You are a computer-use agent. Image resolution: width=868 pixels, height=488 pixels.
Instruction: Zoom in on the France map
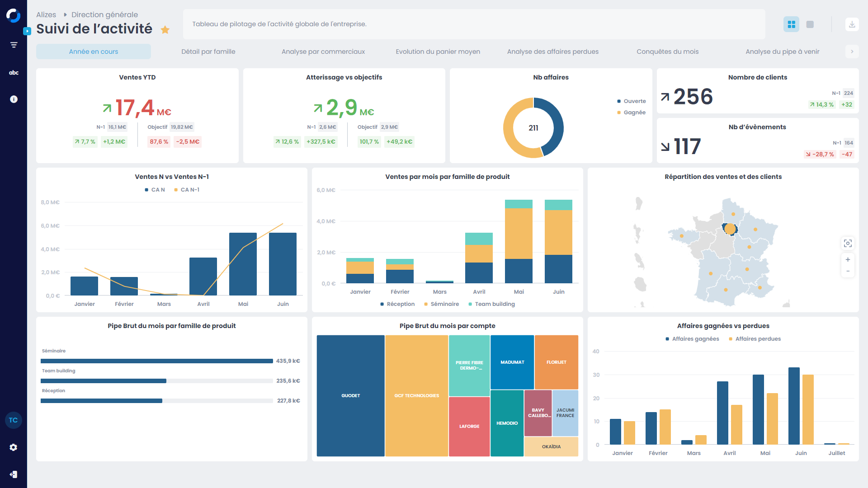pos(848,259)
